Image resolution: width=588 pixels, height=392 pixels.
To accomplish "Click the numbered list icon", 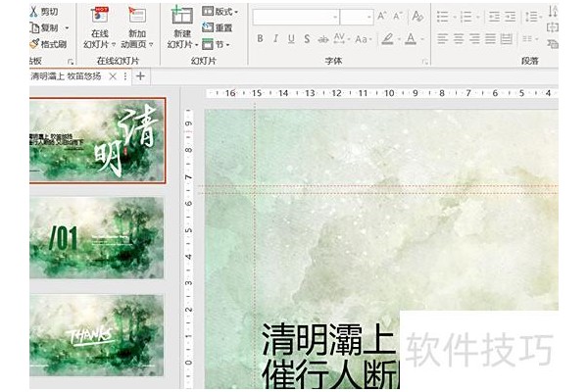I will click(x=466, y=17).
